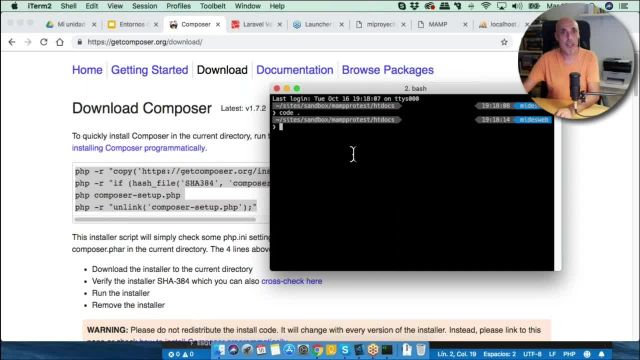Open the Shell menu
The height and width of the screenshot is (360, 640).
click(68, 6)
